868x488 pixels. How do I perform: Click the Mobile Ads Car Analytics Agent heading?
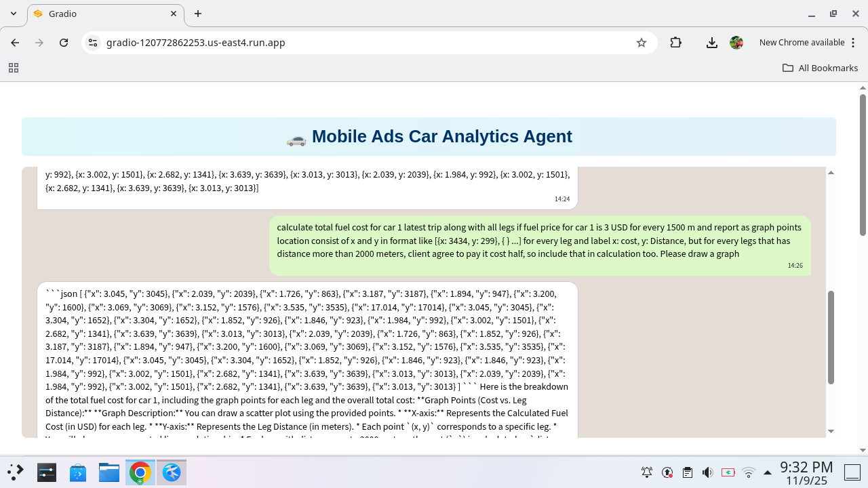click(429, 136)
